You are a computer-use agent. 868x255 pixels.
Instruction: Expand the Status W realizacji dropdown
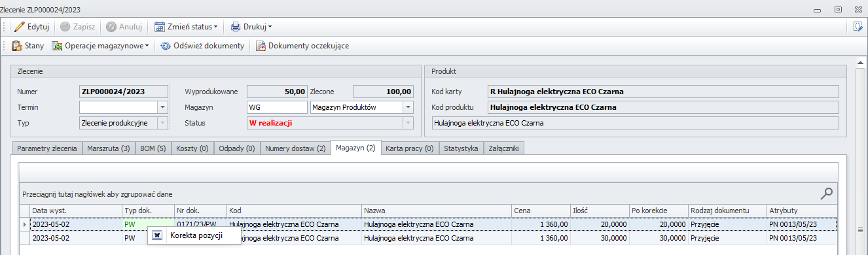(x=408, y=122)
